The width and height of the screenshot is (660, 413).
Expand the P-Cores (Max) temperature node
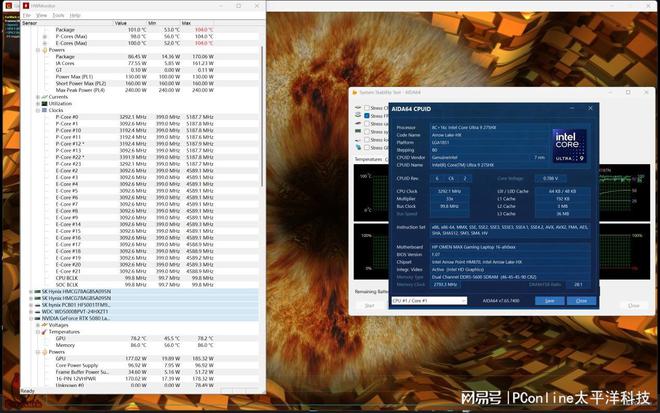(45, 37)
